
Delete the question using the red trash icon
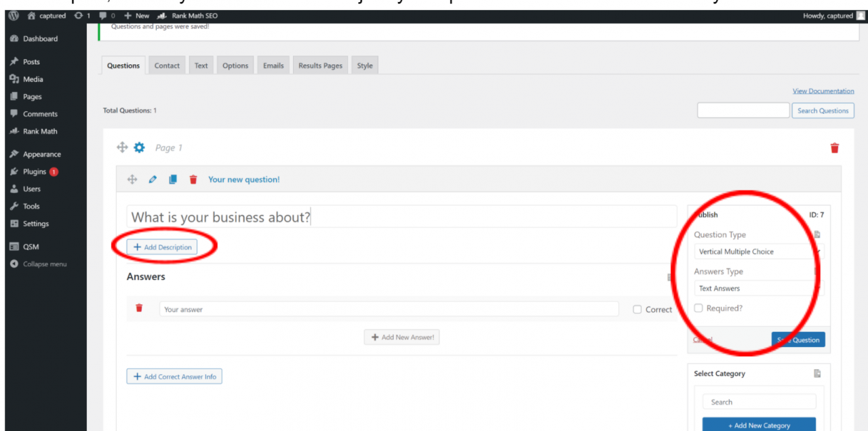point(193,179)
